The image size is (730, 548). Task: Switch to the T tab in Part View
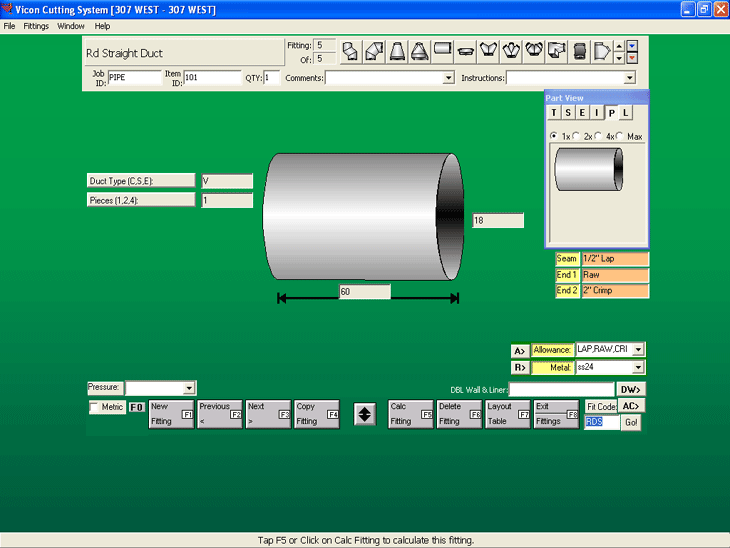pyautogui.click(x=554, y=113)
